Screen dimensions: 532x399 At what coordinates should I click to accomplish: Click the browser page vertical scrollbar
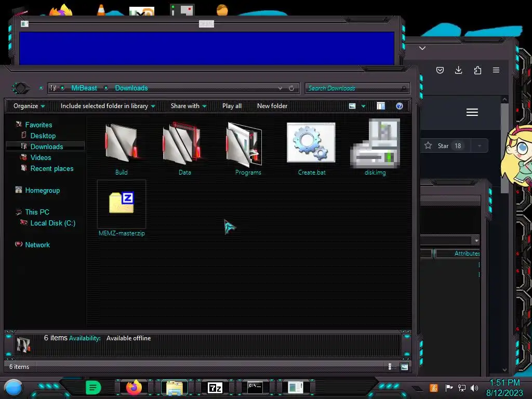pyautogui.click(x=504, y=148)
